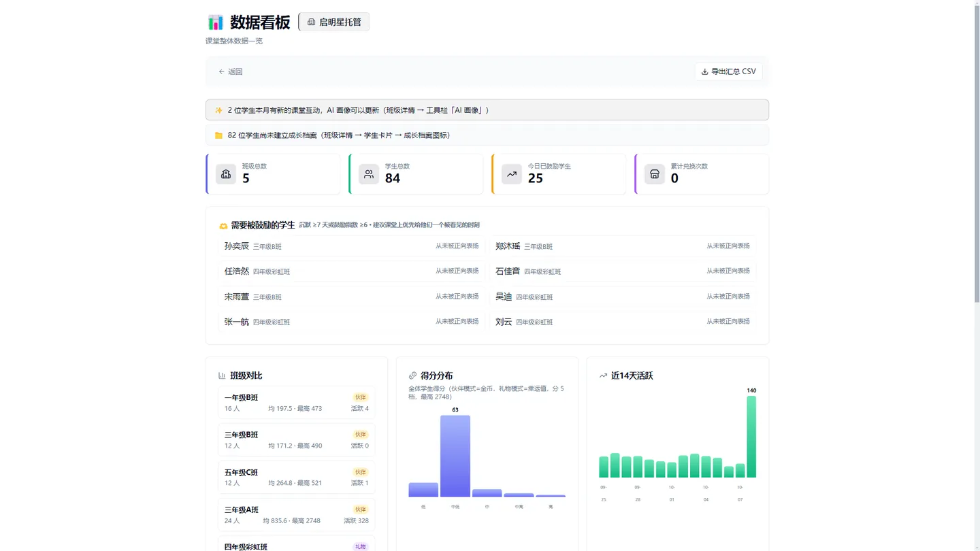The image size is (980, 551).
Task: Click the sparkle icon in the AI 画像 banner
Action: coord(218,110)
